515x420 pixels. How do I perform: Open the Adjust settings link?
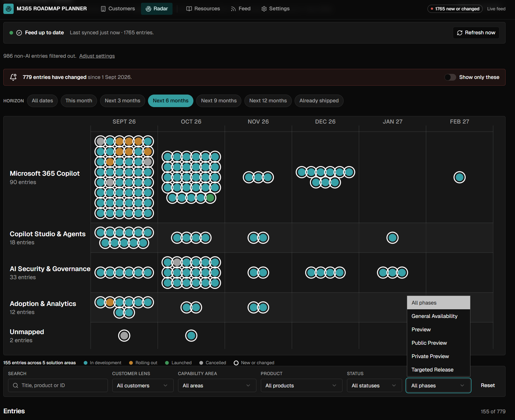[x=97, y=56]
